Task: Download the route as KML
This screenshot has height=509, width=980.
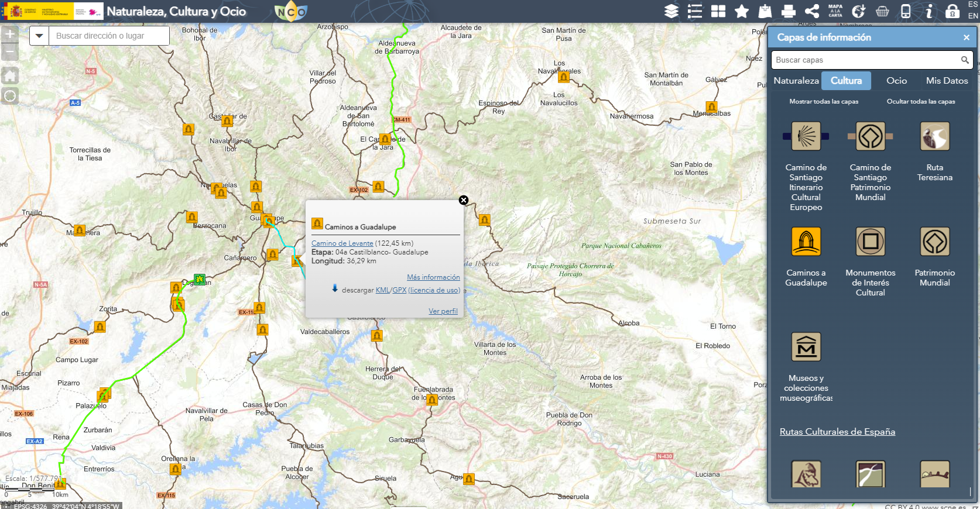Action: point(382,290)
